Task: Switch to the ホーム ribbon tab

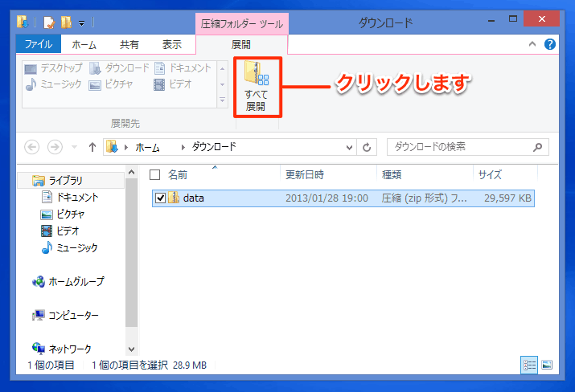Action: tap(84, 45)
